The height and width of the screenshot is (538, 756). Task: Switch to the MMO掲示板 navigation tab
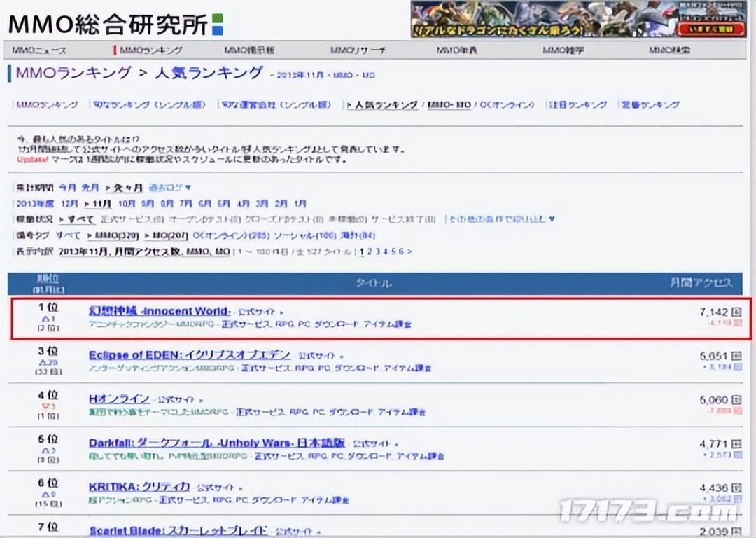click(249, 50)
